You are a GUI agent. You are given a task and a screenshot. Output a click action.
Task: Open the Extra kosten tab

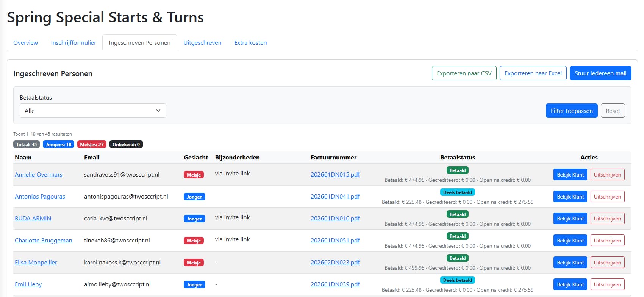250,42
